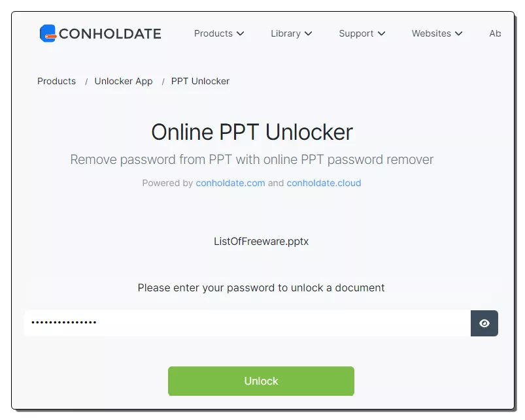
Task: Expand the Support dropdown chevron
Action: click(x=381, y=33)
